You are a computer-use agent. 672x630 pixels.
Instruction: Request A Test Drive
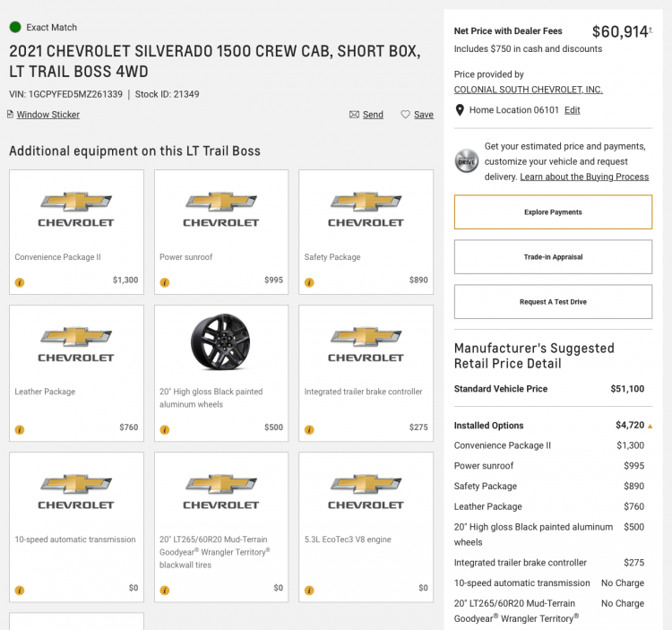(553, 302)
